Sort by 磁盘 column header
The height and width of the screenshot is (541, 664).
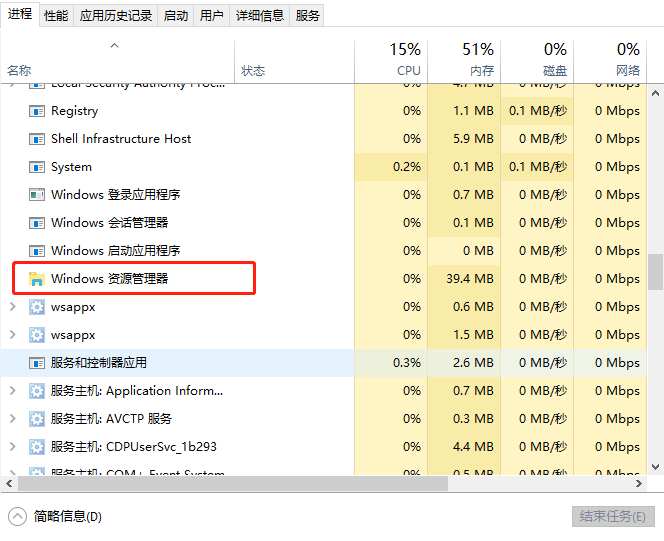[x=537, y=62]
